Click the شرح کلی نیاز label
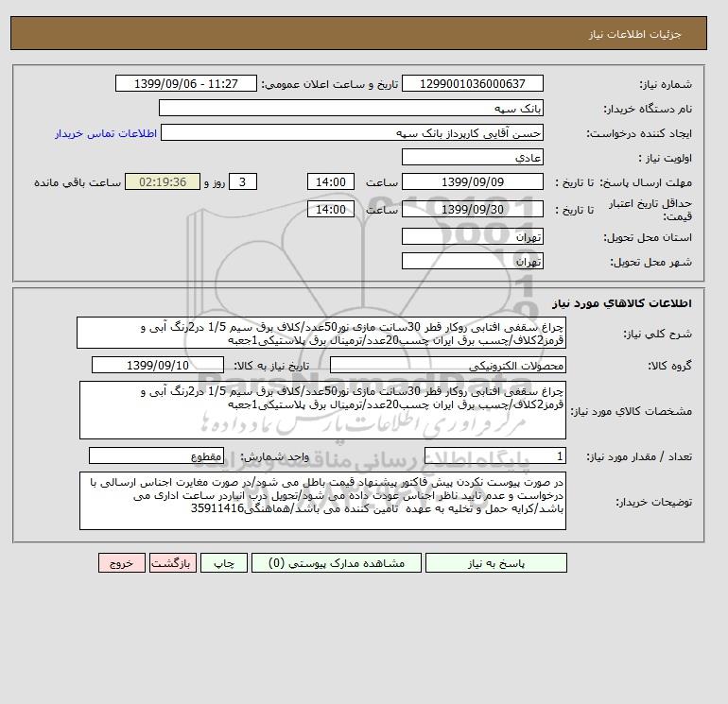Screen dimensions: 728x704 657,335
